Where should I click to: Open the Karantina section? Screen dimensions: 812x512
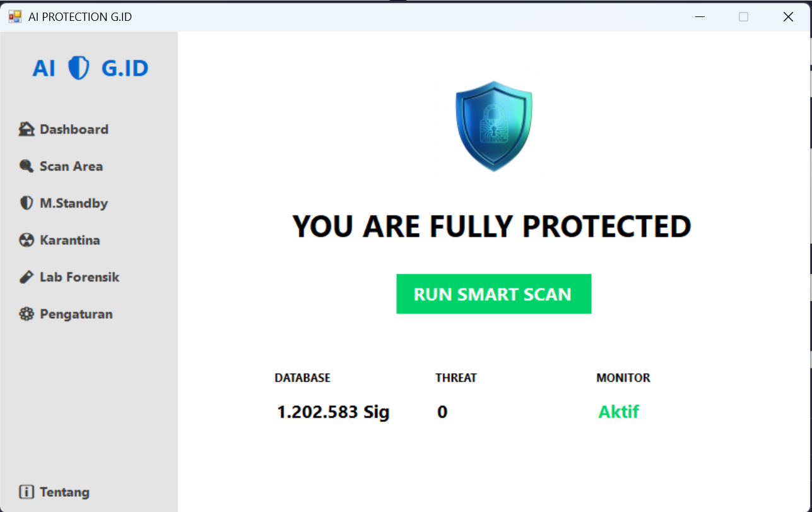point(69,240)
